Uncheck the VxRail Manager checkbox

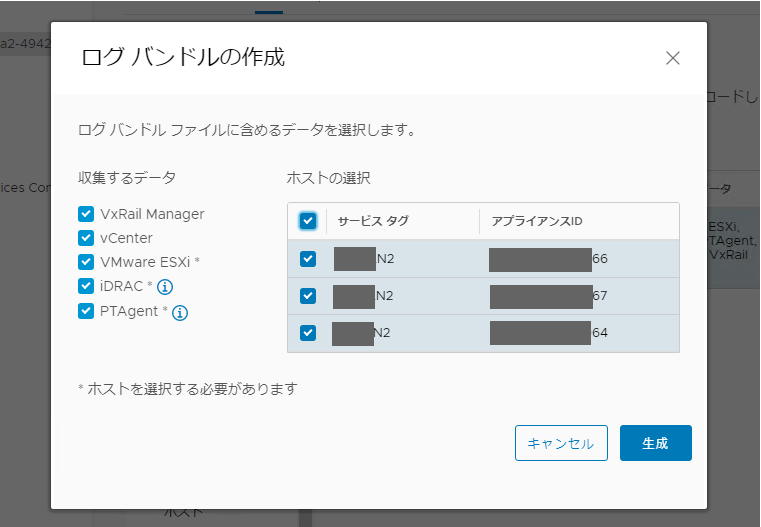click(86, 214)
